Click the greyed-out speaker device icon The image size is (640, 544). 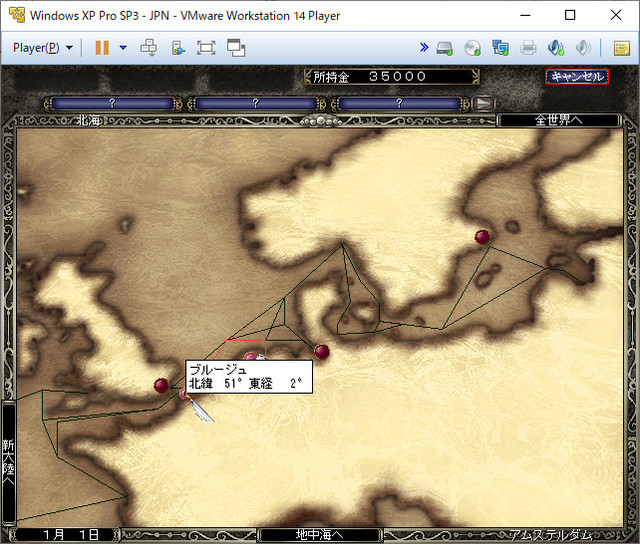[583, 48]
